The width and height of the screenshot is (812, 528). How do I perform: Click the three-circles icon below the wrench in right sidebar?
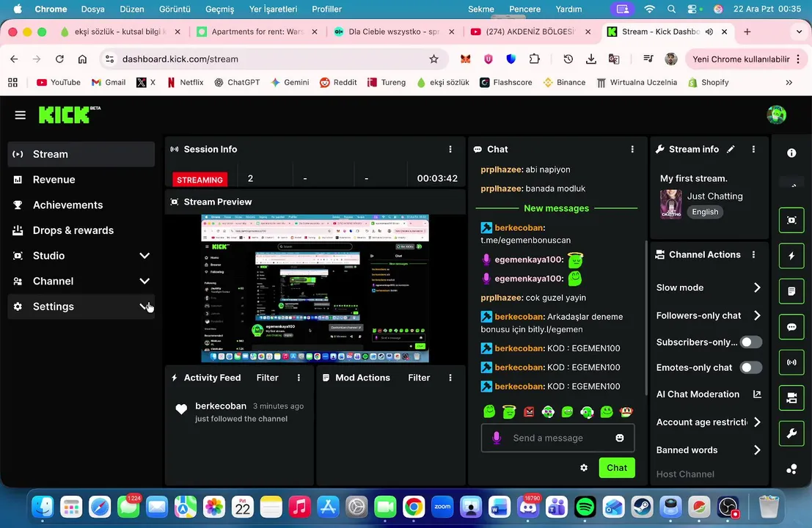point(791,469)
